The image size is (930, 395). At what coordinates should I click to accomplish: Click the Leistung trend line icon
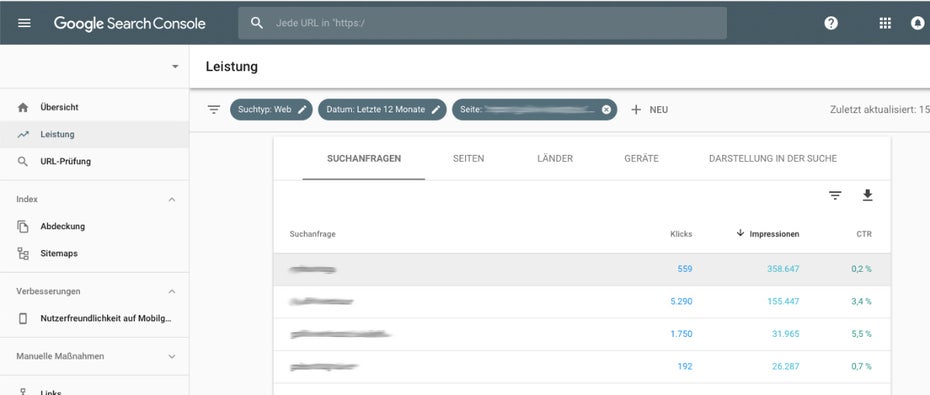pyautogui.click(x=23, y=135)
